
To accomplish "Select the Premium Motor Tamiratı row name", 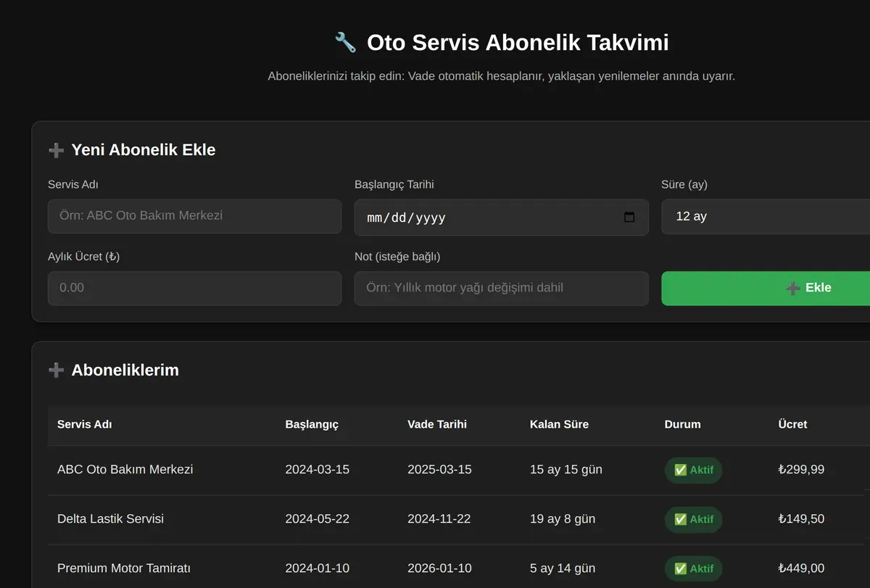I will pyautogui.click(x=124, y=568).
